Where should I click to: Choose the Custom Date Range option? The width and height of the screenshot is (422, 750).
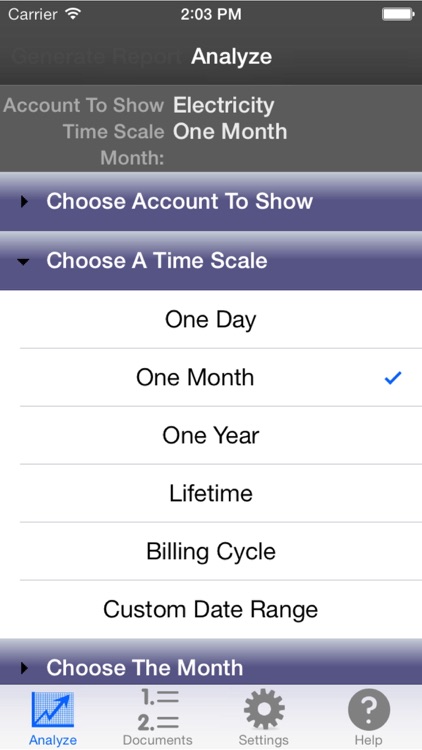tap(211, 609)
